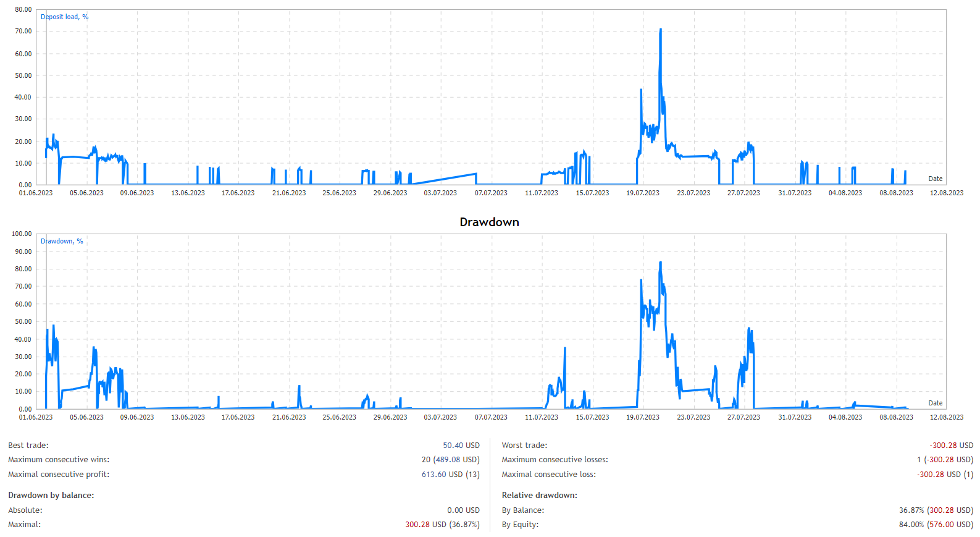Click the highest spike in Deposit load chart
This screenshot has width=980, height=537.
tap(660, 30)
